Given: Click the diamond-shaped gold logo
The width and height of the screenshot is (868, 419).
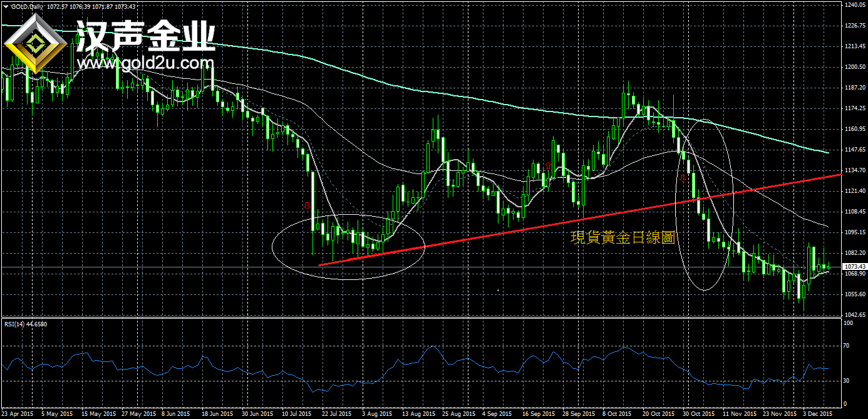Looking at the screenshot, I should pos(35,44).
